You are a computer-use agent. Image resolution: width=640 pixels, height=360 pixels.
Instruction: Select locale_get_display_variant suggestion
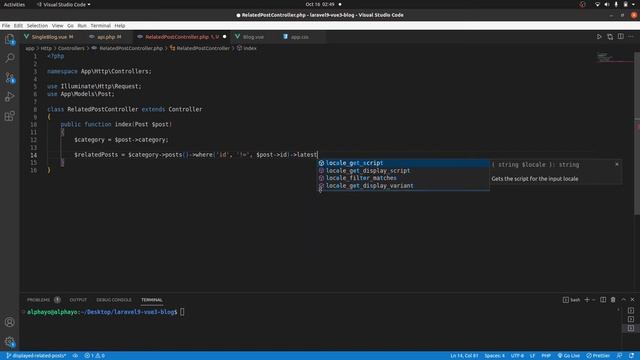(x=403, y=186)
